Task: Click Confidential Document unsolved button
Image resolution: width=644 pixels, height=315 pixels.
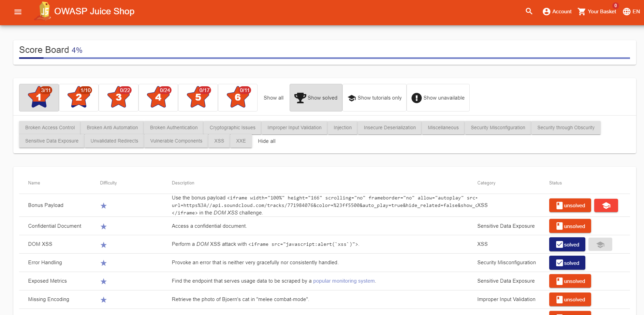Action: (x=570, y=226)
